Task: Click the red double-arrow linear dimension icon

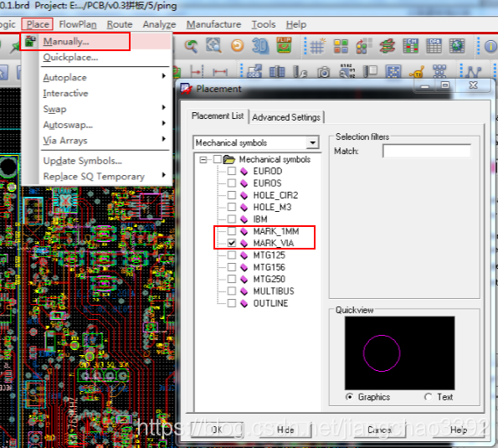Action: pos(220,72)
